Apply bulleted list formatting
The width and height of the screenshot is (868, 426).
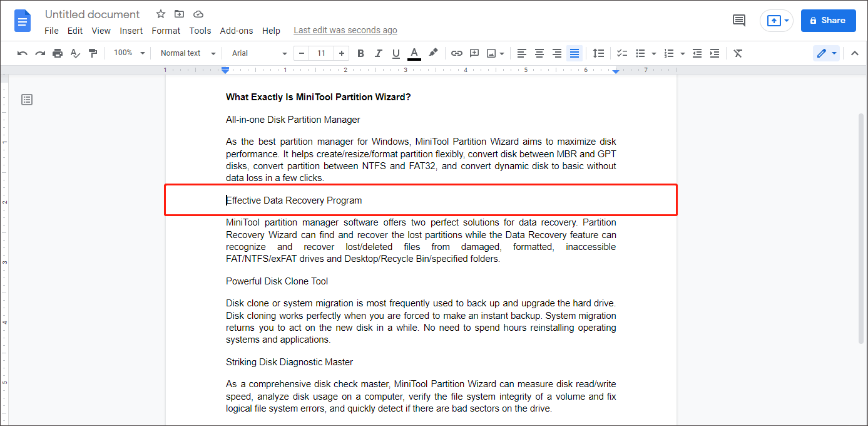[640, 53]
